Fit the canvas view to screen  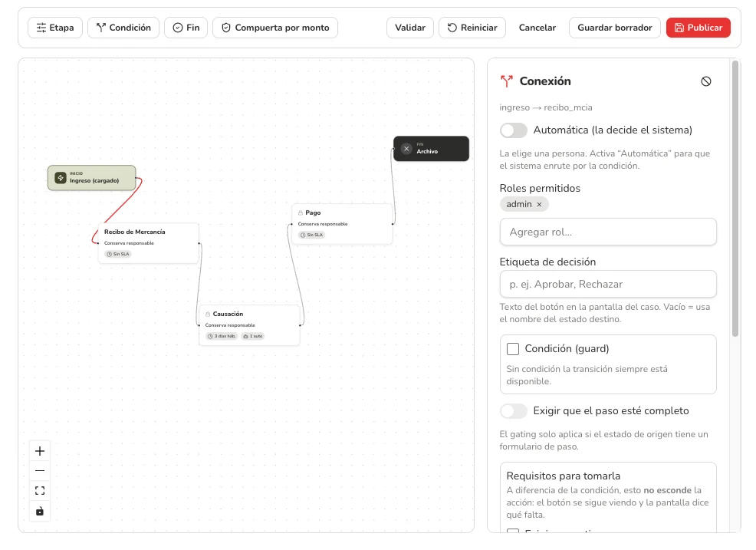[40, 491]
